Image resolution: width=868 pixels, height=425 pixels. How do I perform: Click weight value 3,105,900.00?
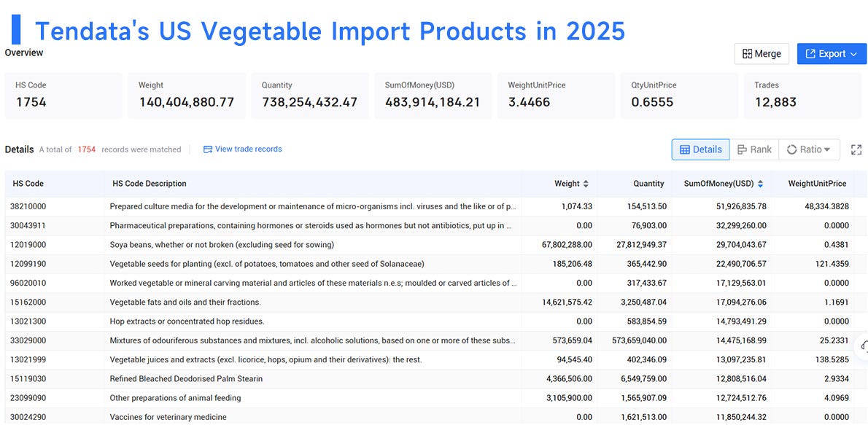(569, 398)
